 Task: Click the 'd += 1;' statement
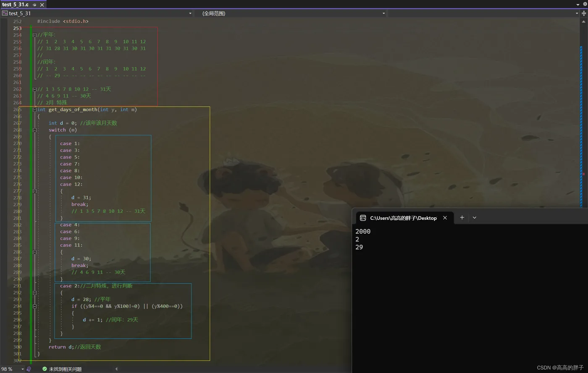[x=92, y=320]
